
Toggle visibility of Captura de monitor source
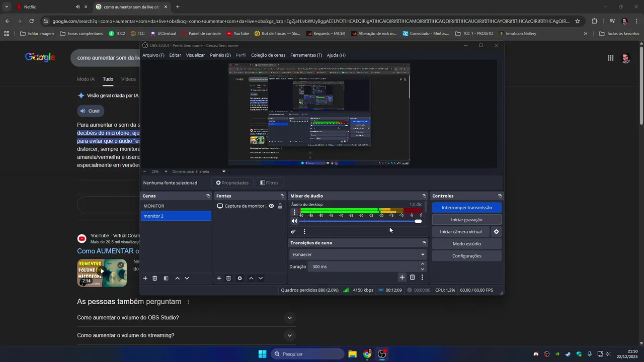pyautogui.click(x=271, y=206)
